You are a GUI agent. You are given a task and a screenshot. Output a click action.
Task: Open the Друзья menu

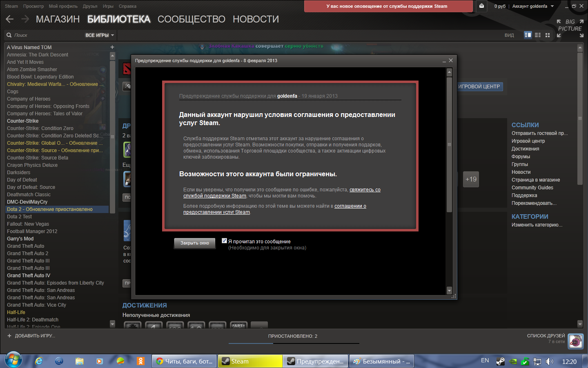tap(90, 6)
